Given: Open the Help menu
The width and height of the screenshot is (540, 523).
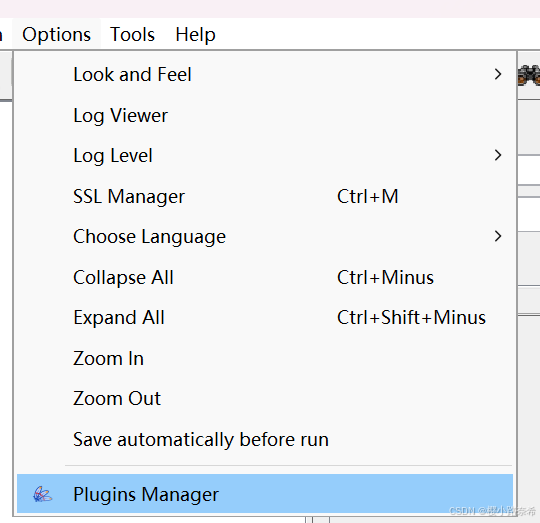Looking at the screenshot, I should coord(195,34).
